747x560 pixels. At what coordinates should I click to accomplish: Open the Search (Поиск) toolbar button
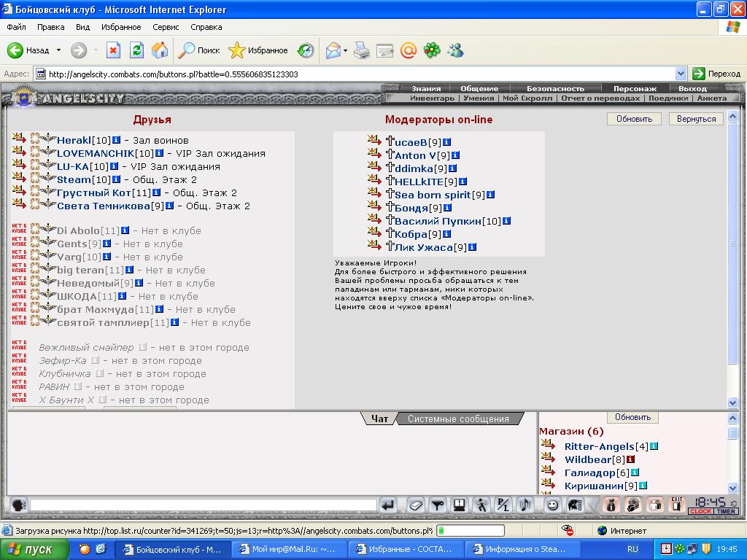coord(198,50)
